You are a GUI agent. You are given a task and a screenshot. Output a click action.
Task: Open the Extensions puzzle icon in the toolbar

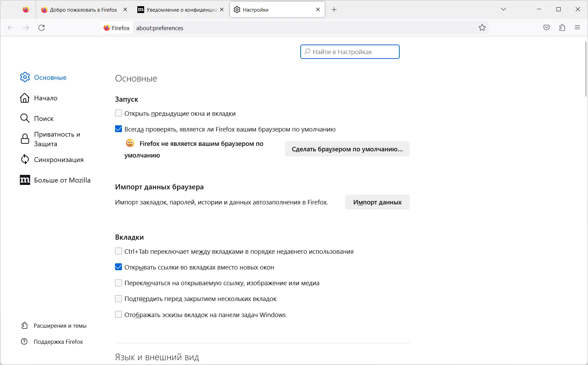pos(562,28)
